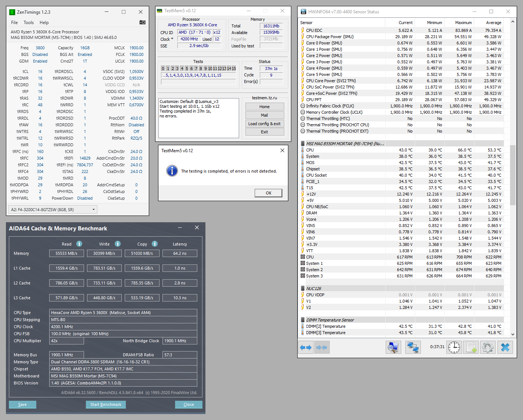The width and height of the screenshot is (523, 420).
Task: Click the Memory Read 55533 MB/s field
Action: point(67,253)
